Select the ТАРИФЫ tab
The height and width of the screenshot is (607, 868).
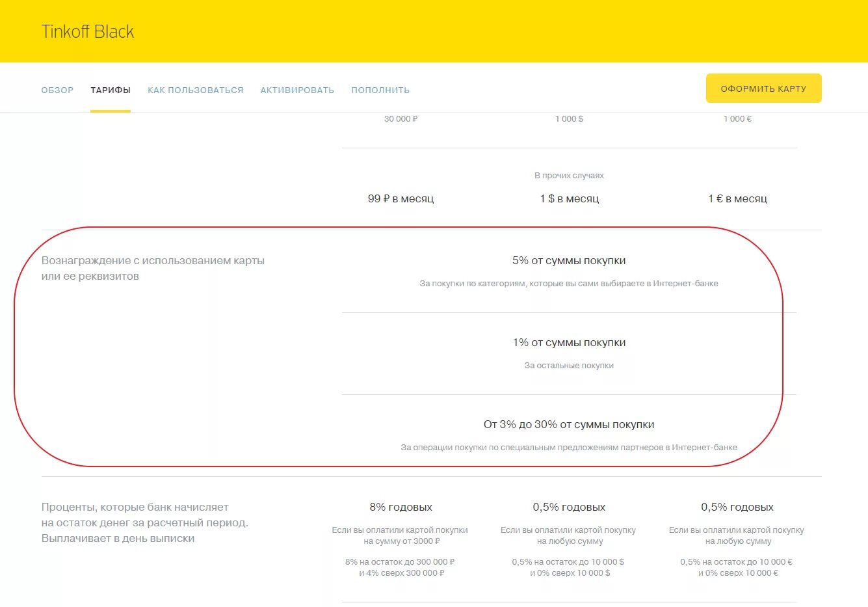coord(111,90)
